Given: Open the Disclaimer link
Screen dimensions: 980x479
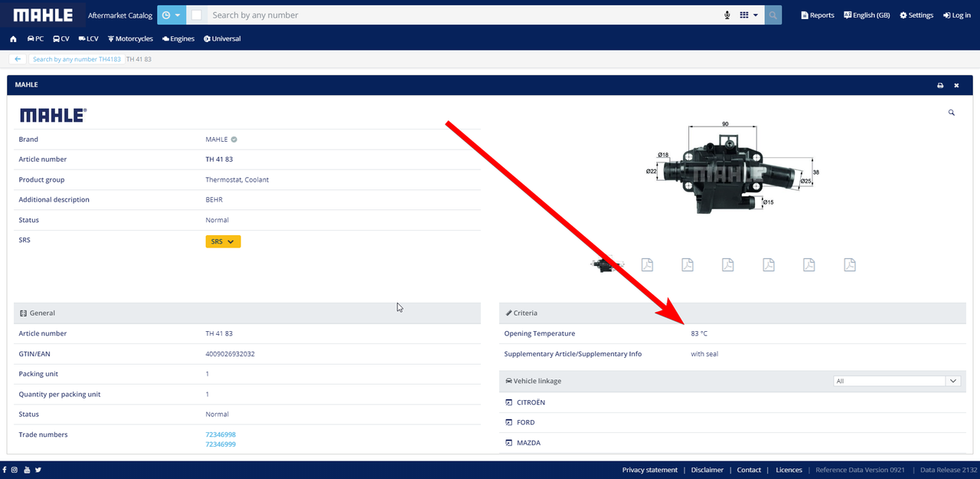Looking at the screenshot, I should click(x=707, y=470).
